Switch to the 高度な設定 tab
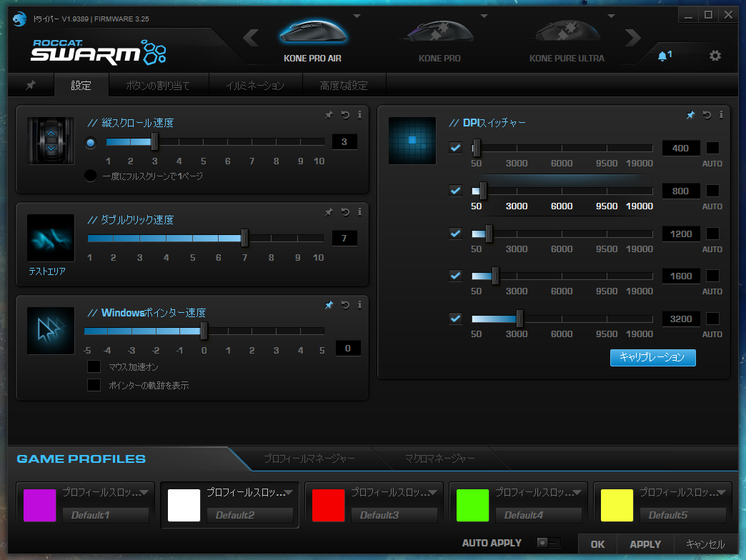 [344, 85]
